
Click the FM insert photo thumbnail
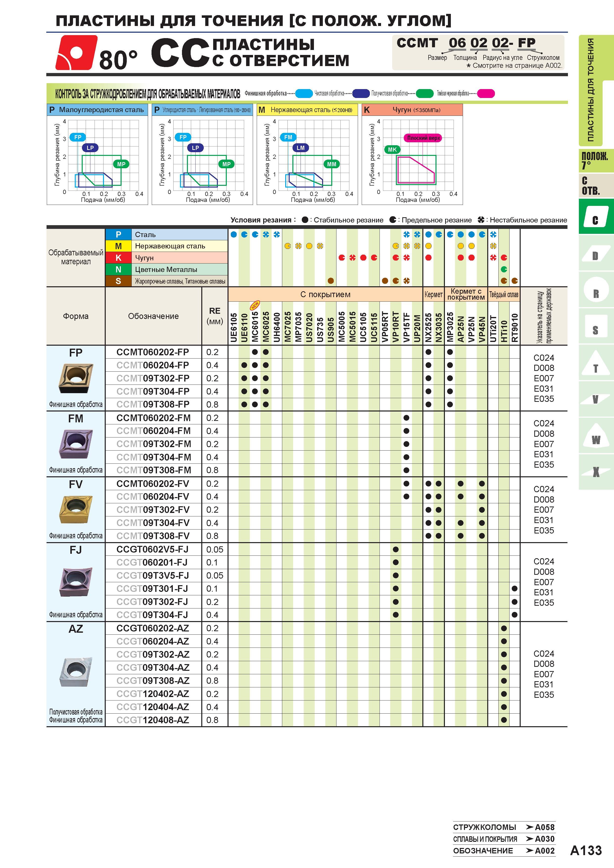(76, 443)
